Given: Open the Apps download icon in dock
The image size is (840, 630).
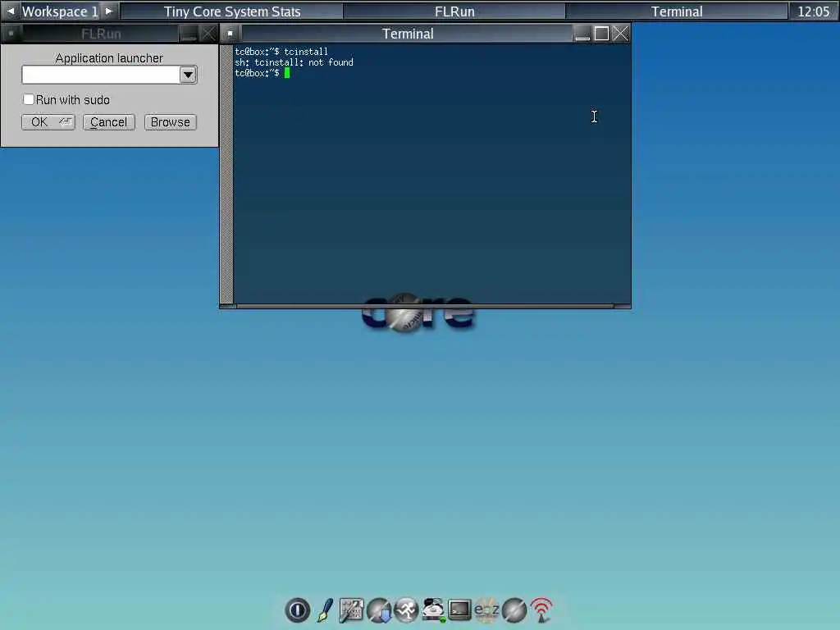Looking at the screenshot, I should 379,609.
